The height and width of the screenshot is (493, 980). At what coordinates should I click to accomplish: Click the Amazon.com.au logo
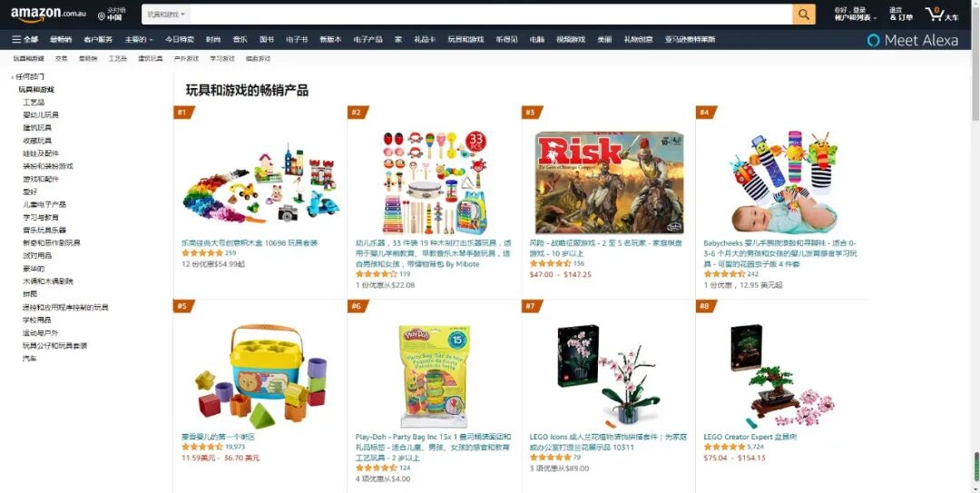pyautogui.click(x=48, y=14)
